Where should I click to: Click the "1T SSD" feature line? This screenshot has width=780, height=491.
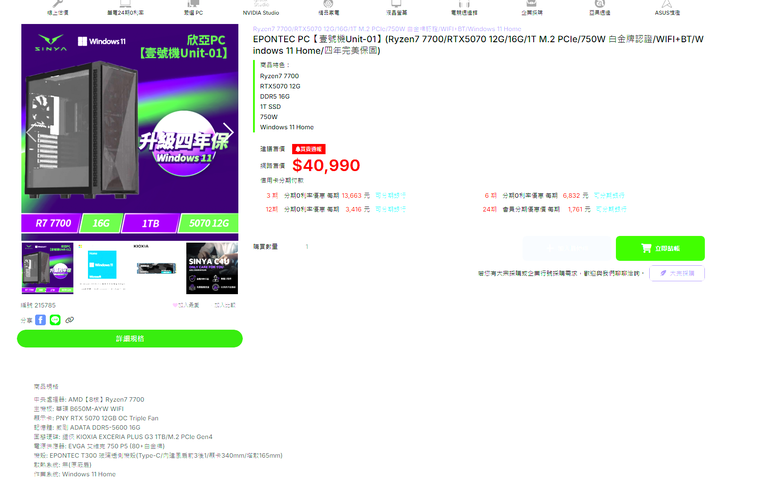point(271,106)
